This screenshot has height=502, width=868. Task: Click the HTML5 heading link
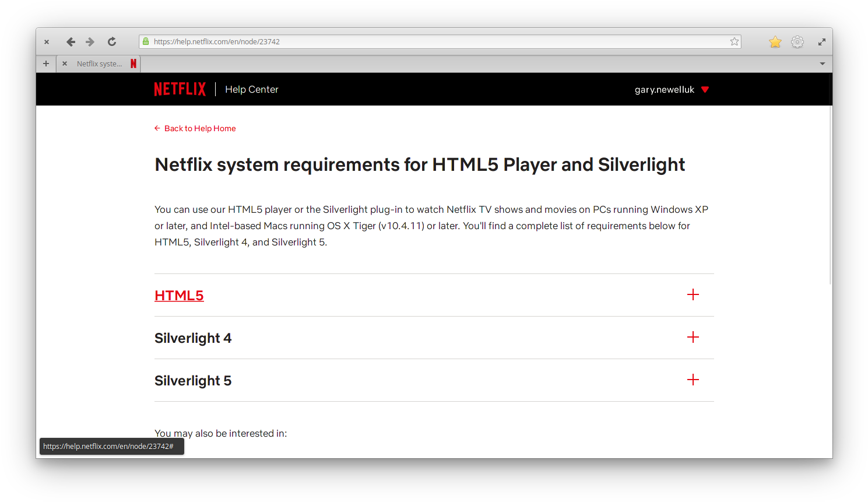[x=179, y=296]
